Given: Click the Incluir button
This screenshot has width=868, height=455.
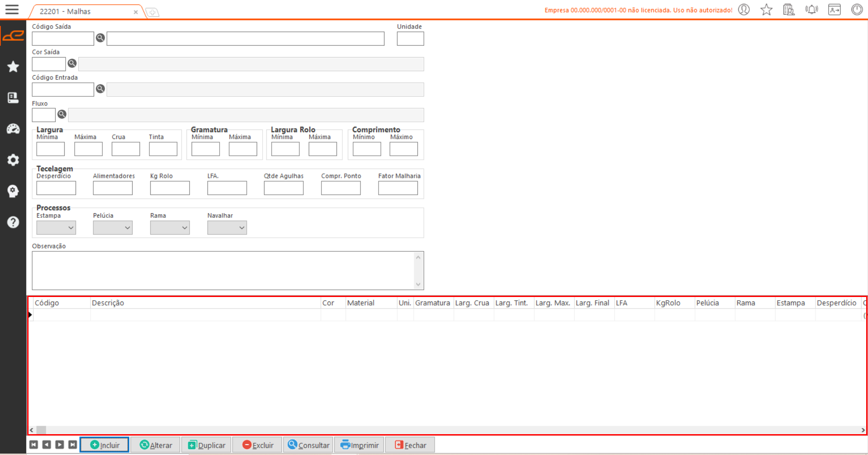Looking at the screenshot, I should tap(105, 445).
